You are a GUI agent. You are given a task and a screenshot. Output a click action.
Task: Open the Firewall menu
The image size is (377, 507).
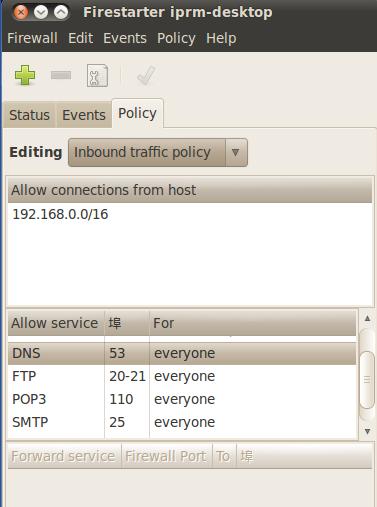(x=32, y=38)
